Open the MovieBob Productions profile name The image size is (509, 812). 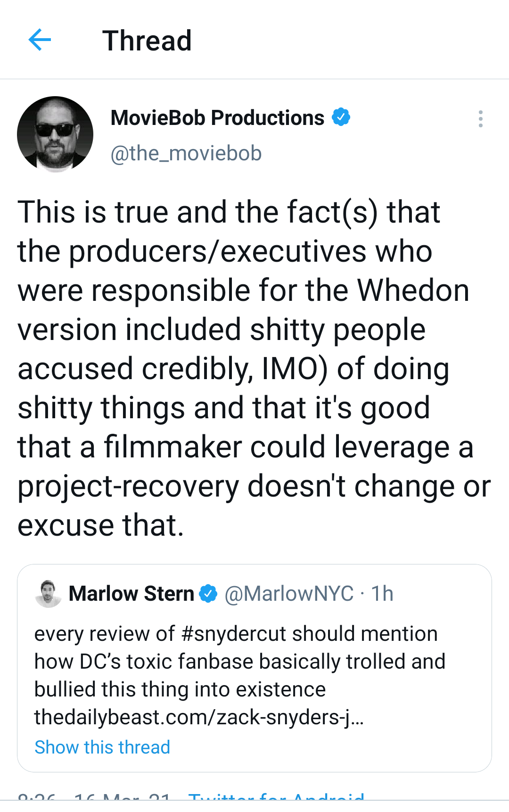217,118
